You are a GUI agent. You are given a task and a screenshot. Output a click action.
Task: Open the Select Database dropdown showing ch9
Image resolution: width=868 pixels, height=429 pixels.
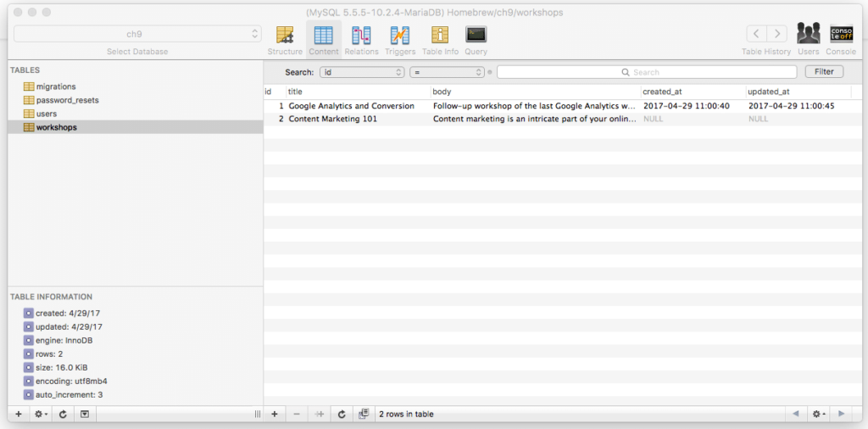coord(137,34)
